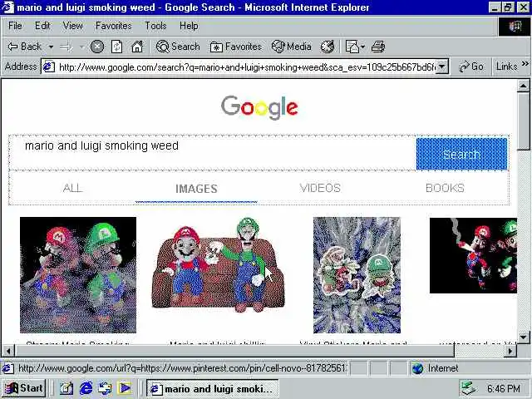Click the Windows flag throbber icon
The height and width of the screenshot is (399, 532).
[515, 27]
